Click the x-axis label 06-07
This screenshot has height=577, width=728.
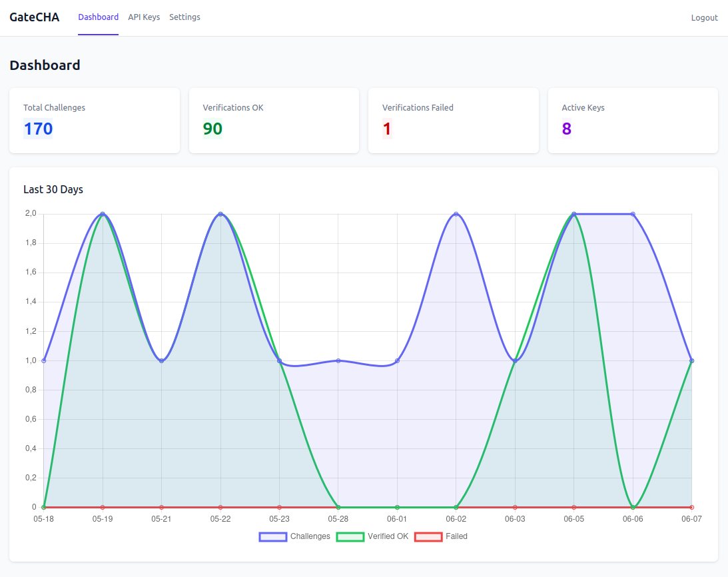691,519
